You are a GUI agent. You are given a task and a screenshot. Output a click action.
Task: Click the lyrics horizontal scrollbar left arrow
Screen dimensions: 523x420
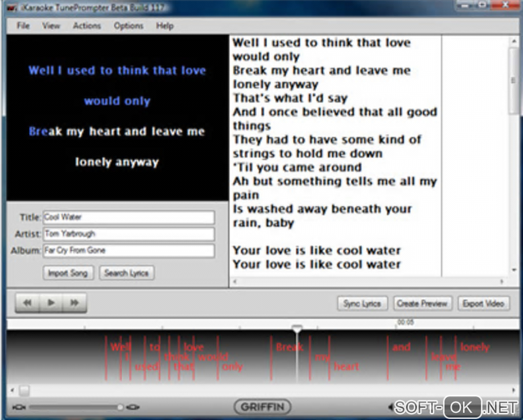click(x=235, y=282)
